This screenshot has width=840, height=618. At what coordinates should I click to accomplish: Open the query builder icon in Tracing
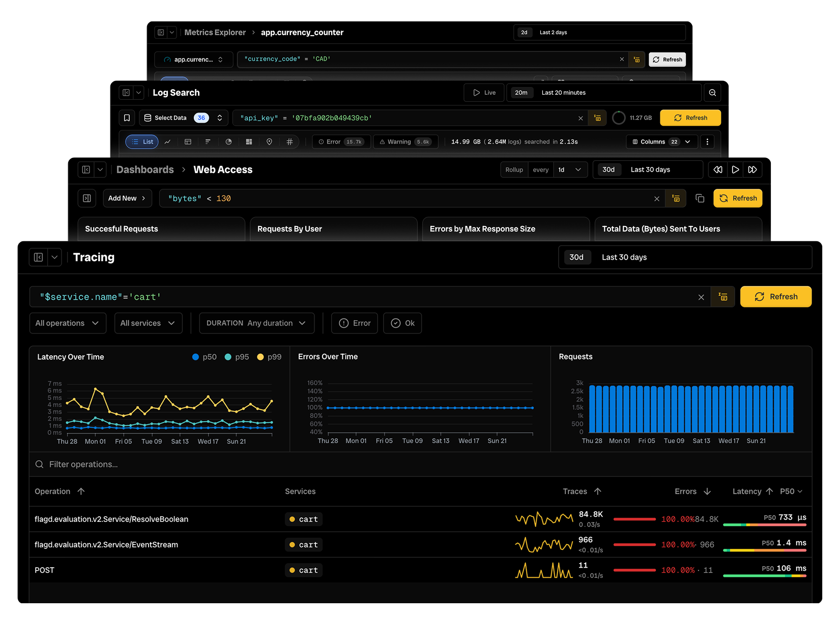[x=723, y=297]
